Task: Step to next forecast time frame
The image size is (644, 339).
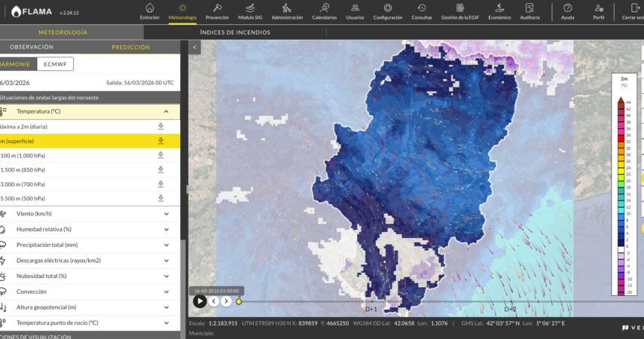Action: (226, 301)
